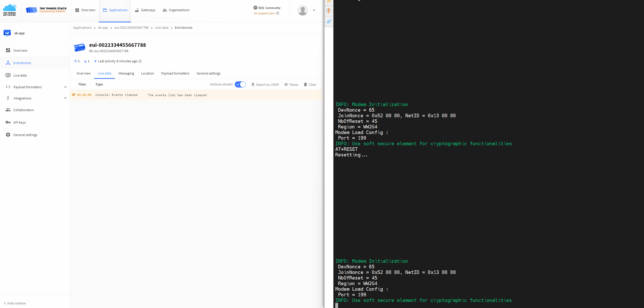Image resolution: width=644 pixels, height=308 pixels.
Task: Open the user account dropdown arrow
Action: [x=314, y=10]
